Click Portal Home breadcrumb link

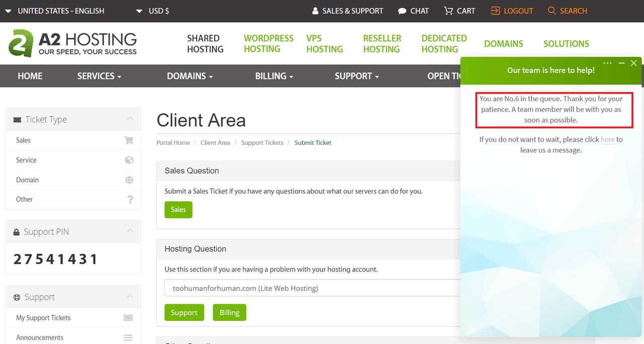tap(173, 143)
